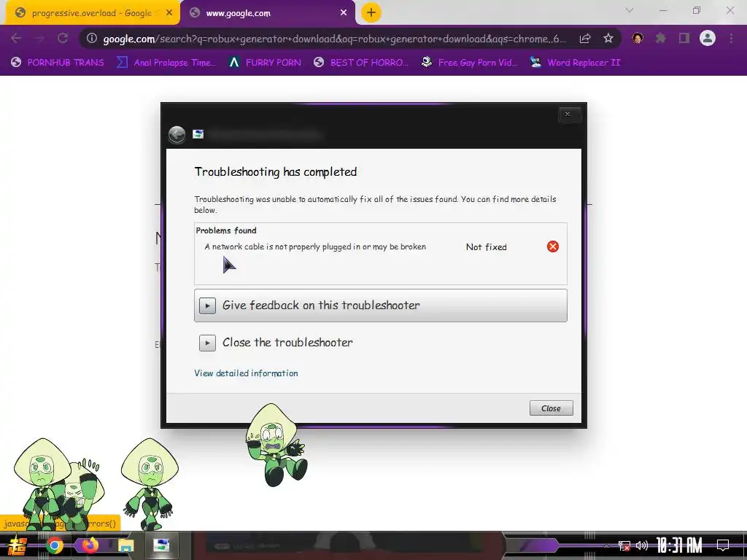Open the Word Replacer II bookmark

tap(576, 63)
